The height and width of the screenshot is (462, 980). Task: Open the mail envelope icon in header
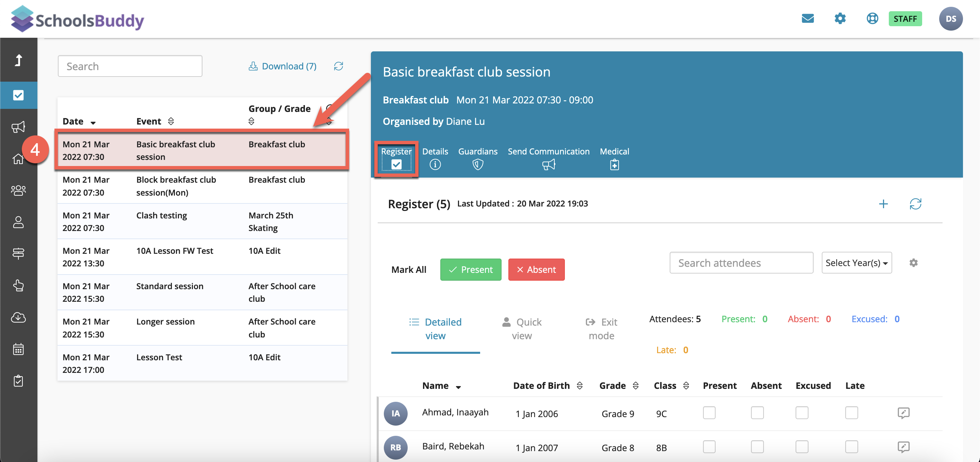pos(807,18)
